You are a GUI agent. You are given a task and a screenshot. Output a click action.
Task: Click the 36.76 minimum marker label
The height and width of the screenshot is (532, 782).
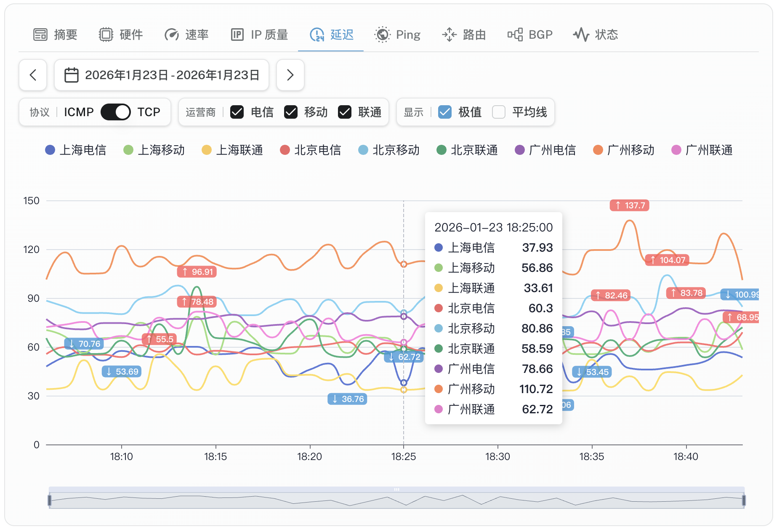(347, 399)
